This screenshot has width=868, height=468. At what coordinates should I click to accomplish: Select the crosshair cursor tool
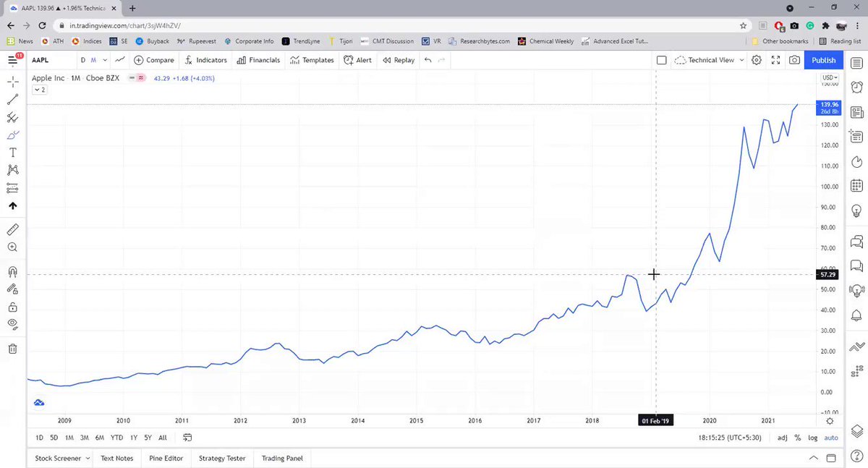click(13, 82)
